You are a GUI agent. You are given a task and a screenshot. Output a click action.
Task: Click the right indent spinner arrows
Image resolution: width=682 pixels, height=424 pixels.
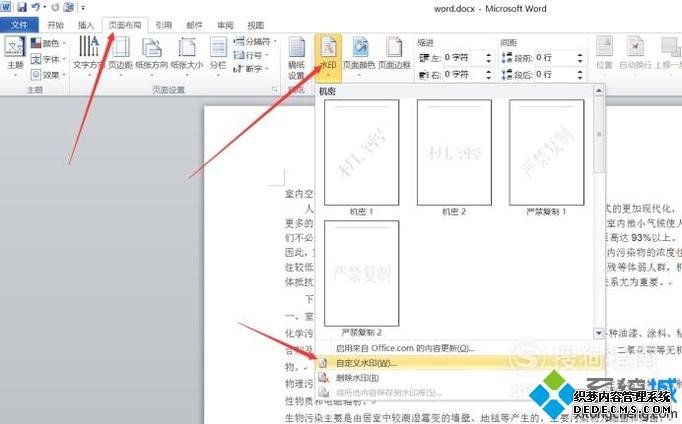pyautogui.click(x=488, y=74)
